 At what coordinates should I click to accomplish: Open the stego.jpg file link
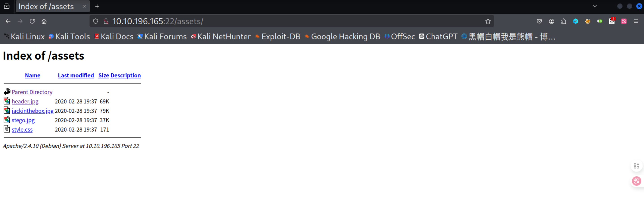tap(23, 120)
